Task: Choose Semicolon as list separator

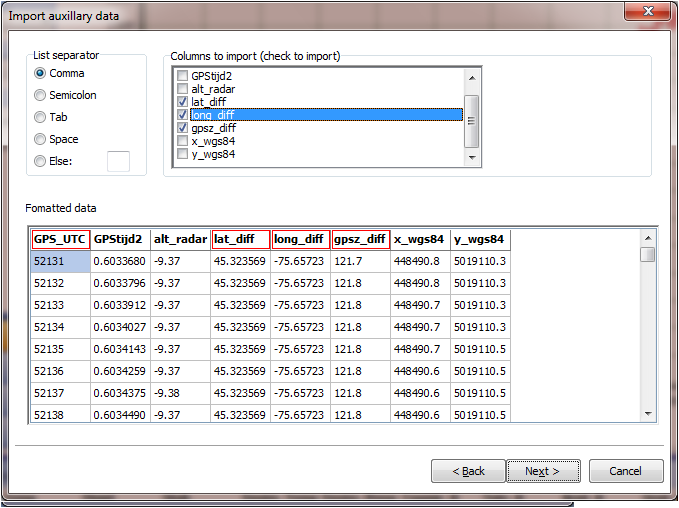Action: coord(40,95)
